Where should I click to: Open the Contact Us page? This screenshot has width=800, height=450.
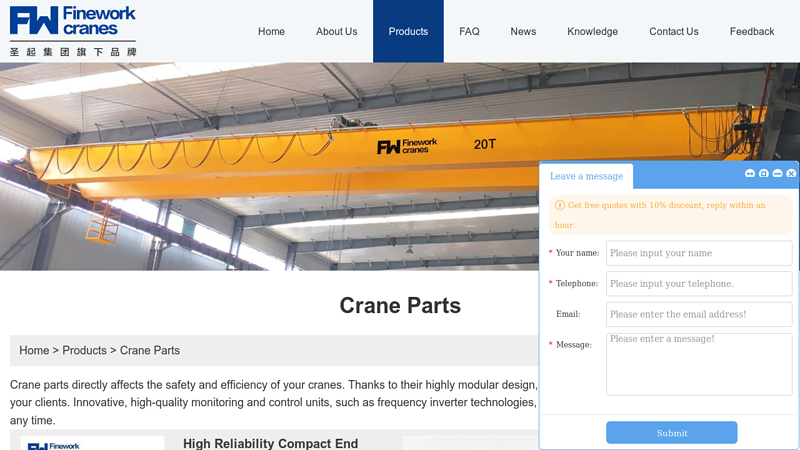click(673, 32)
